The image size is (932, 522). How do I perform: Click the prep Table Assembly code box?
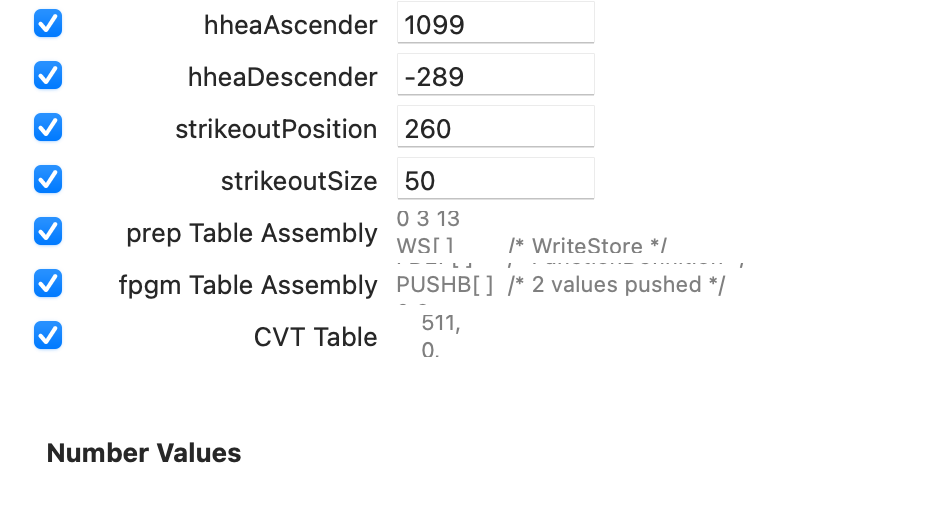point(560,232)
